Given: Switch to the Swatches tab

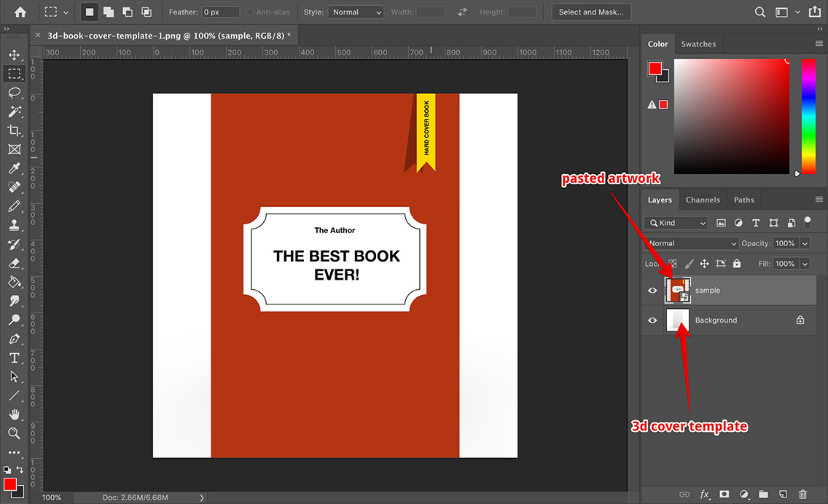Looking at the screenshot, I should point(698,43).
